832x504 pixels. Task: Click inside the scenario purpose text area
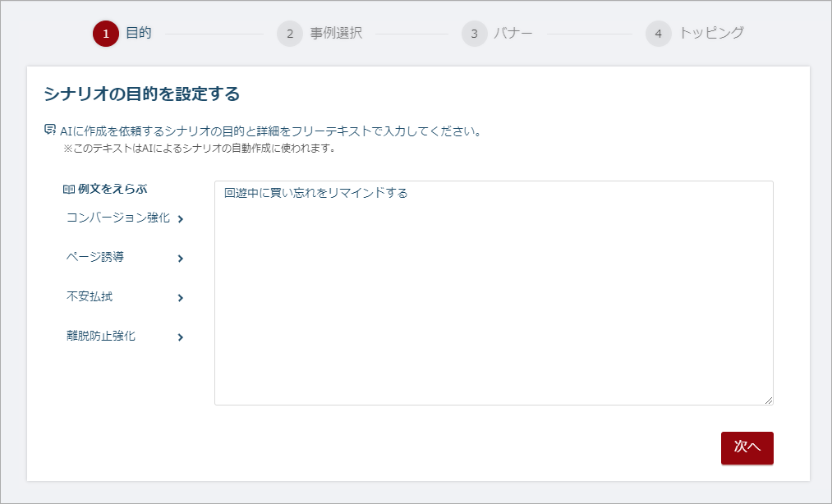tap(494, 293)
